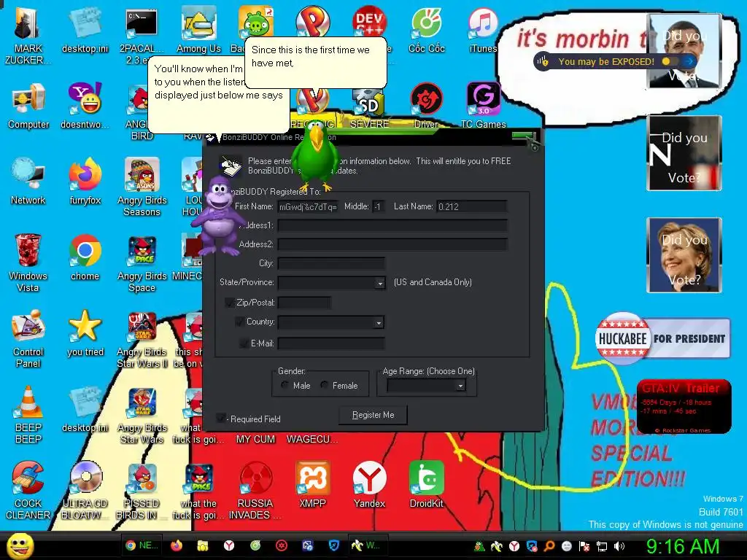747x560 pixels.
Task: Open Angry Birds Seasons shortcut
Action: coord(142,187)
